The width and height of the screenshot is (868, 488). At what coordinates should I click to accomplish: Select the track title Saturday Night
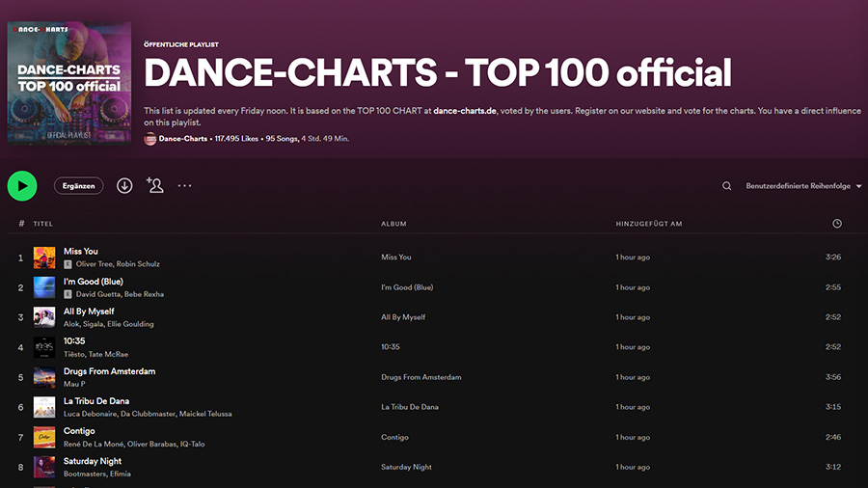click(93, 461)
